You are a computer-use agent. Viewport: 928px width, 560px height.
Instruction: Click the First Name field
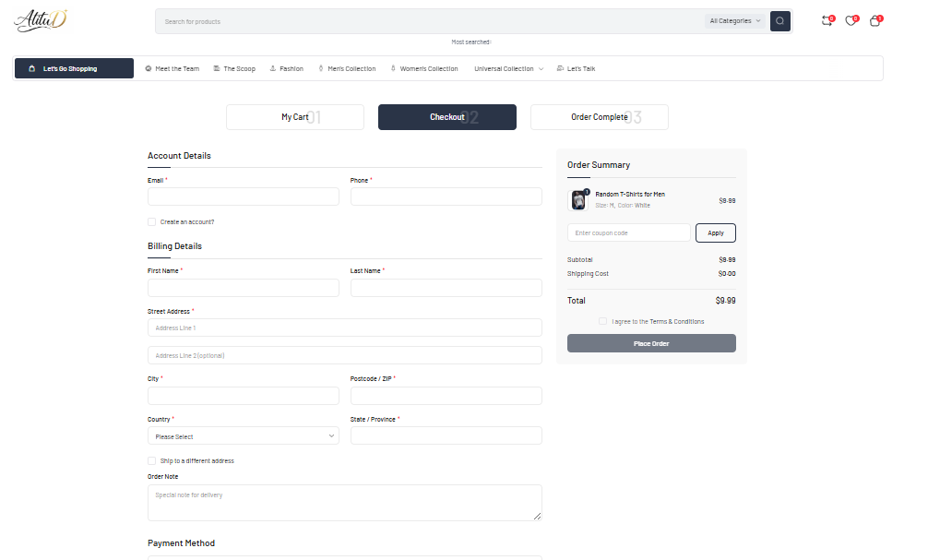tap(244, 288)
